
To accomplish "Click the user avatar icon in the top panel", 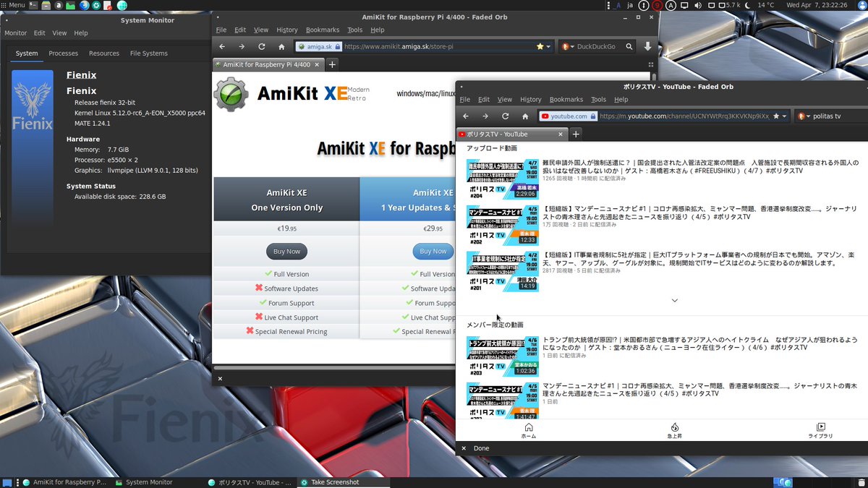I will coord(861,5).
